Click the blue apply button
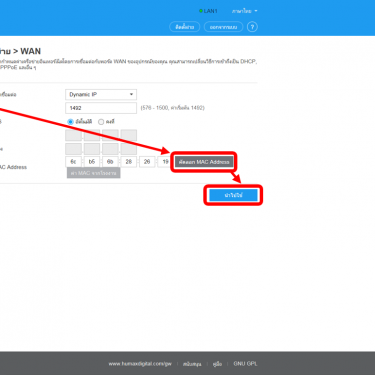 pos(233,195)
